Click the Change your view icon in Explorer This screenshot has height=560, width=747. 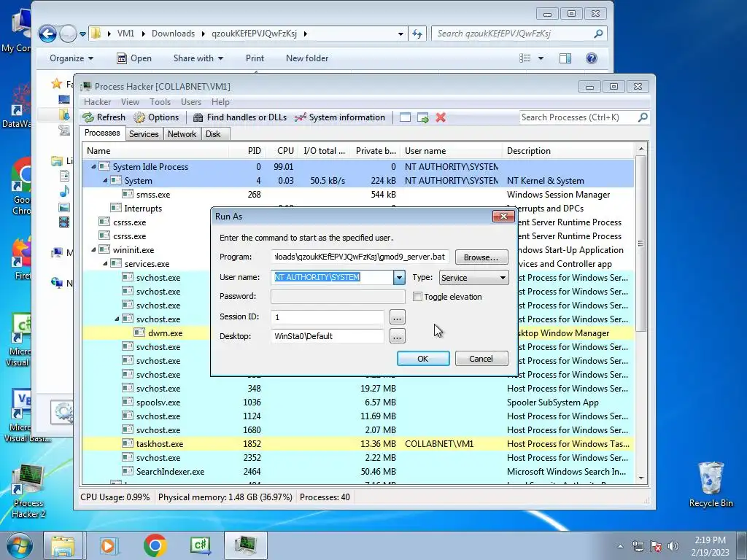pyautogui.click(x=525, y=58)
